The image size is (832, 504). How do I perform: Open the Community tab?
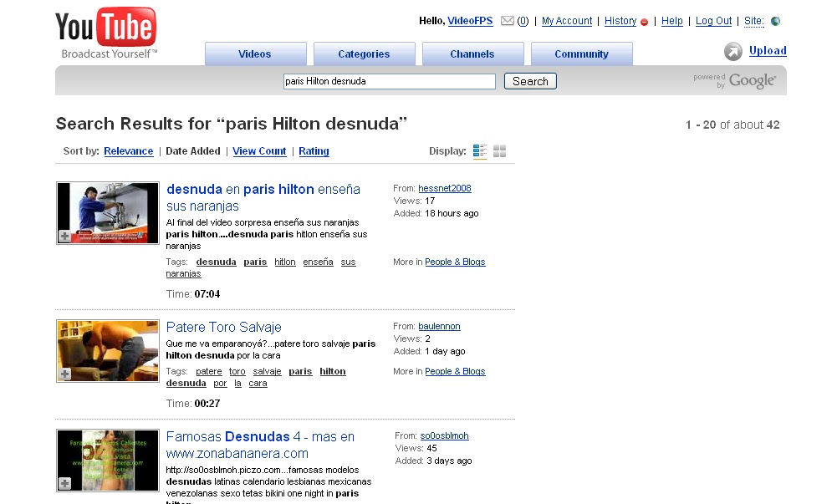(x=581, y=53)
